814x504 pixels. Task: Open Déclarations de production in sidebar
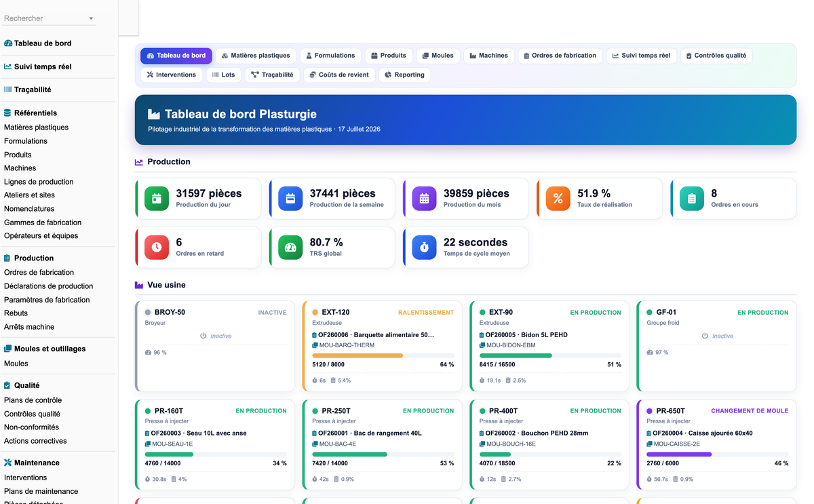[x=48, y=286]
